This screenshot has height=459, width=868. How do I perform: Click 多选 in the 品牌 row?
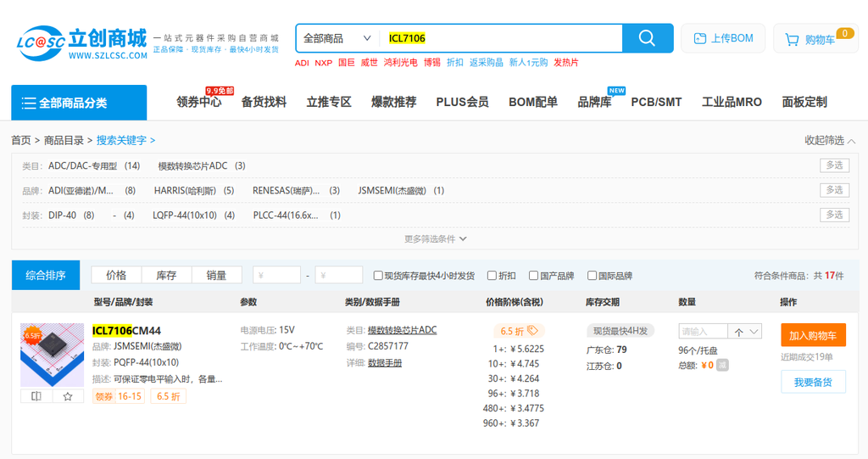coord(834,190)
